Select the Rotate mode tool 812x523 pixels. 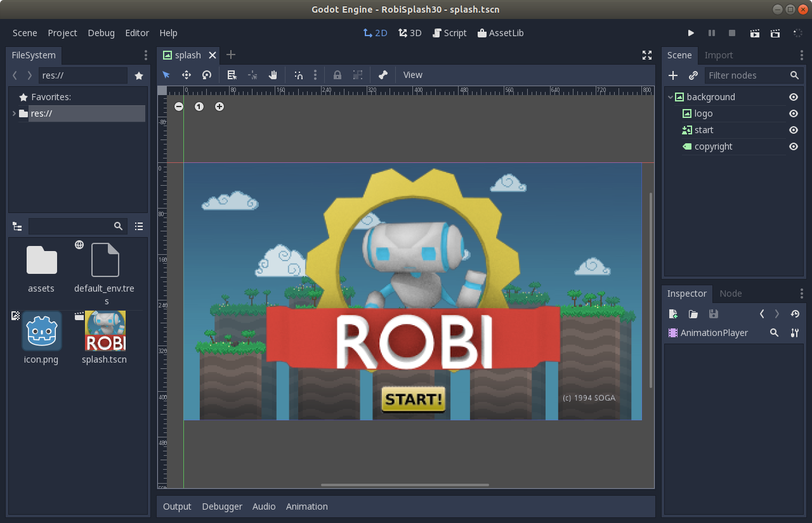tap(207, 75)
